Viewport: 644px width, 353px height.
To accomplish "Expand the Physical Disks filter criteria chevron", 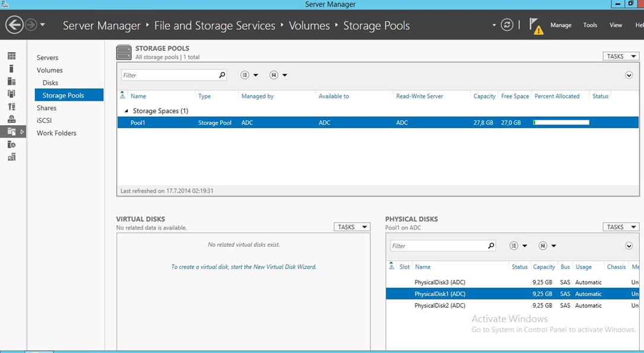I will click(x=629, y=246).
